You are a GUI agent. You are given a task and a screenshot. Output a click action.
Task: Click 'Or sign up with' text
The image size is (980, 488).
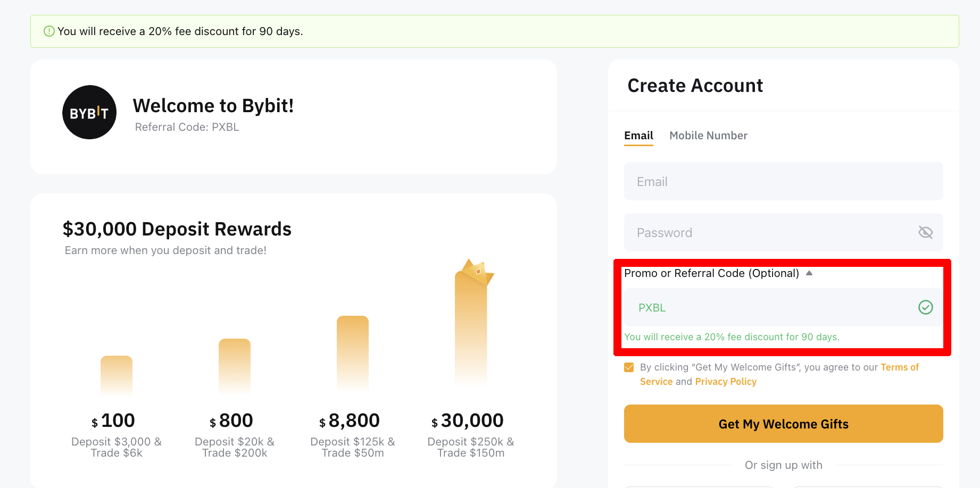[x=784, y=465]
